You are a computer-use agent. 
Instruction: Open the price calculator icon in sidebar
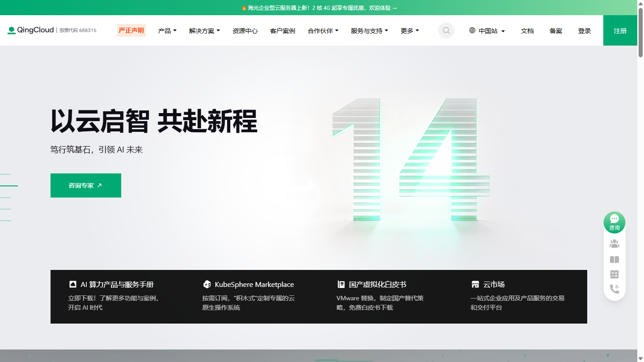pyautogui.click(x=614, y=274)
